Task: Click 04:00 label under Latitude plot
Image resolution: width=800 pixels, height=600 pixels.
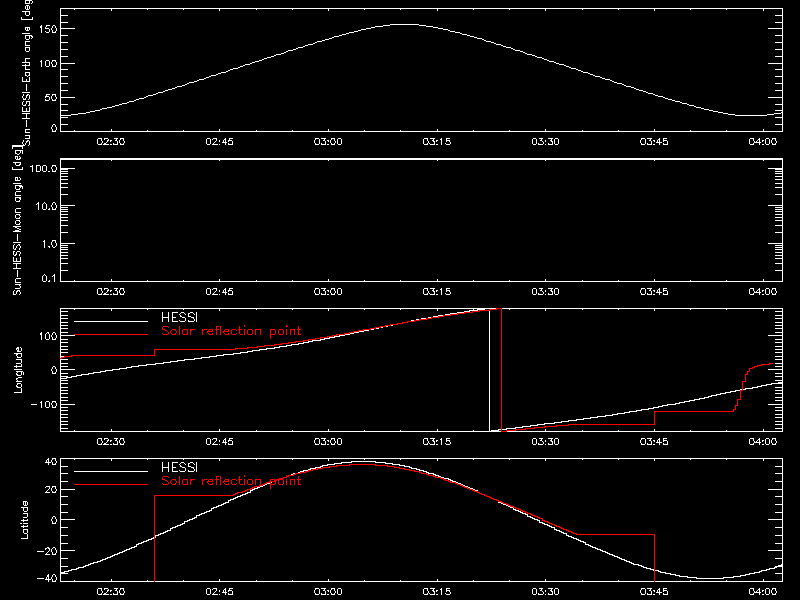Action: (763, 591)
